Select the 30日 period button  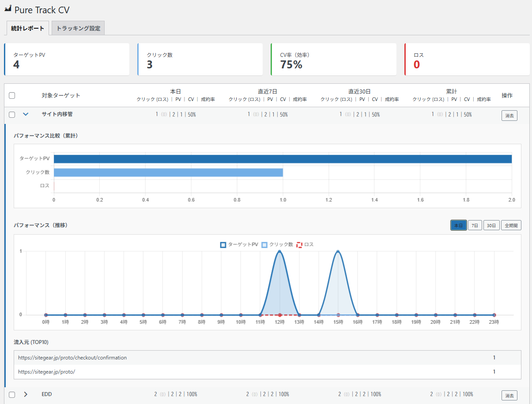[491, 225]
